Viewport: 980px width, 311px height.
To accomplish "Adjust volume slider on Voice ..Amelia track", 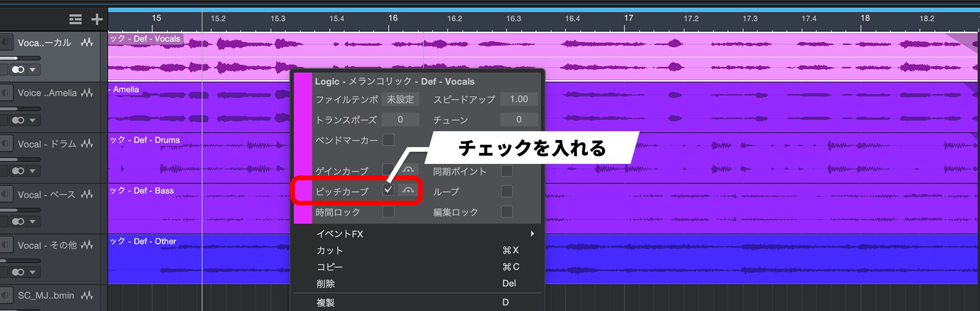I will click(x=20, y=109).
